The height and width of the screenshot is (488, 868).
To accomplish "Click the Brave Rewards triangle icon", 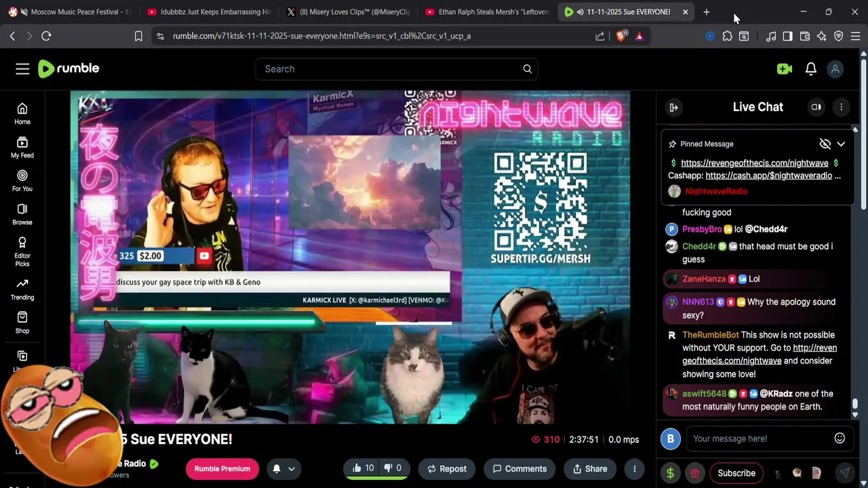I will 639,36.
